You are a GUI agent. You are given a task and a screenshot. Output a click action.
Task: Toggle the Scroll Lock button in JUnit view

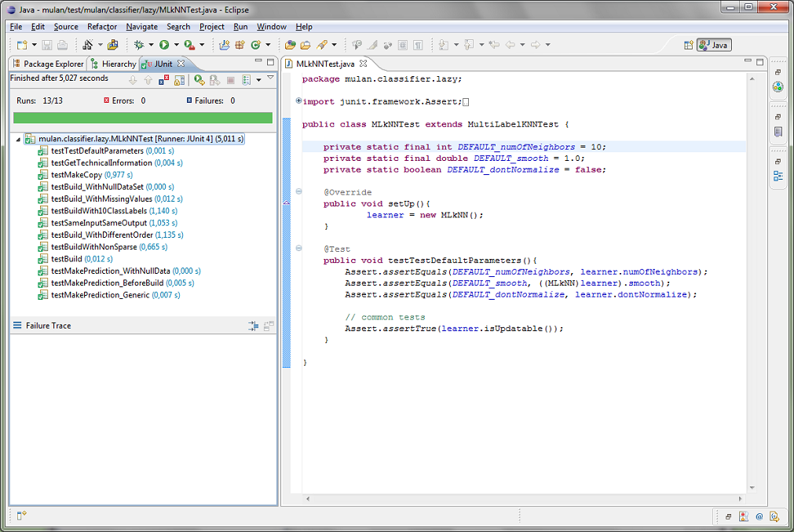tap(179, 80)
